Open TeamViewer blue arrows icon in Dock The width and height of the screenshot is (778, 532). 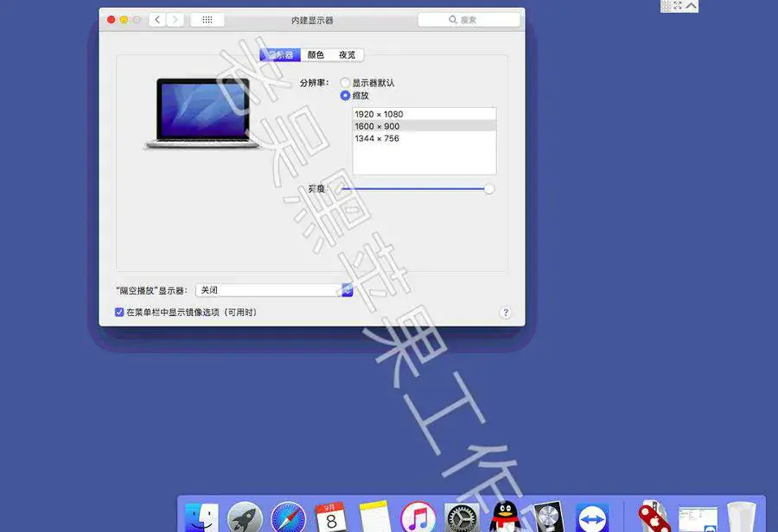[x=592, y=517]
